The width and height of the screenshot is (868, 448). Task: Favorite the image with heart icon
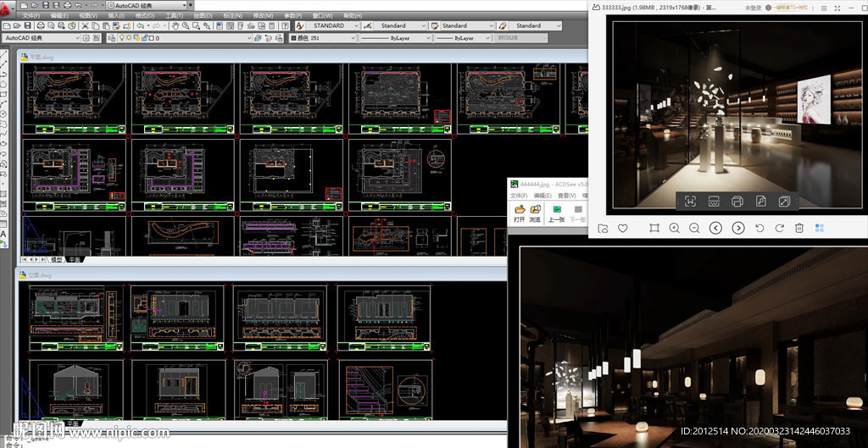click(x=623, y=228)
